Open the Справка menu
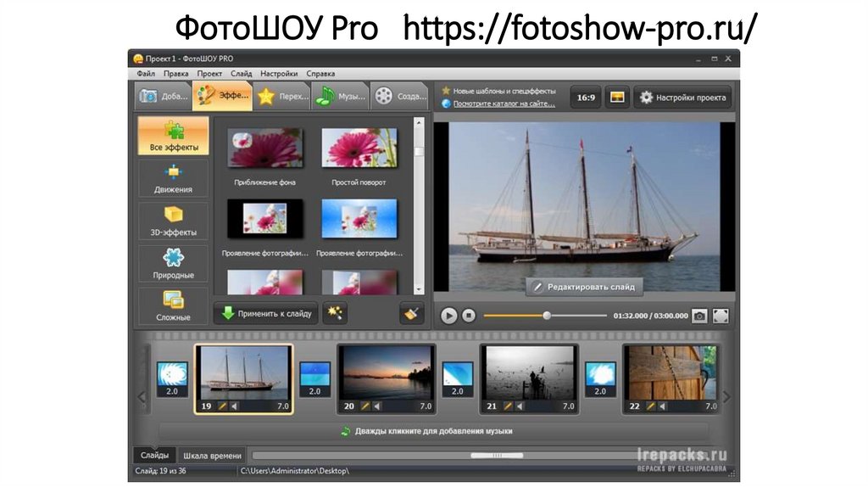Viewport: 868px width, 487px height. coord(320,73)
